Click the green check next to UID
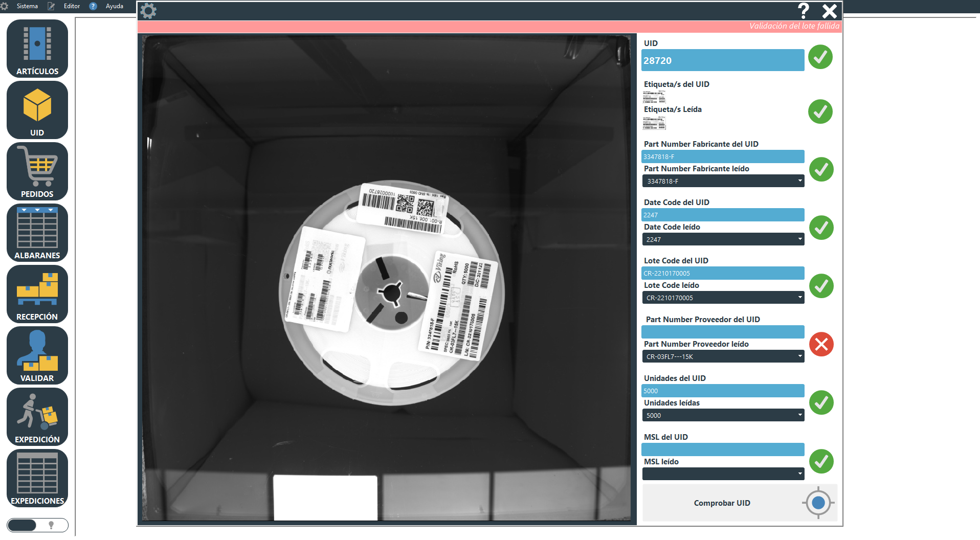Screen dimensions: 980x540 (820, 57)
